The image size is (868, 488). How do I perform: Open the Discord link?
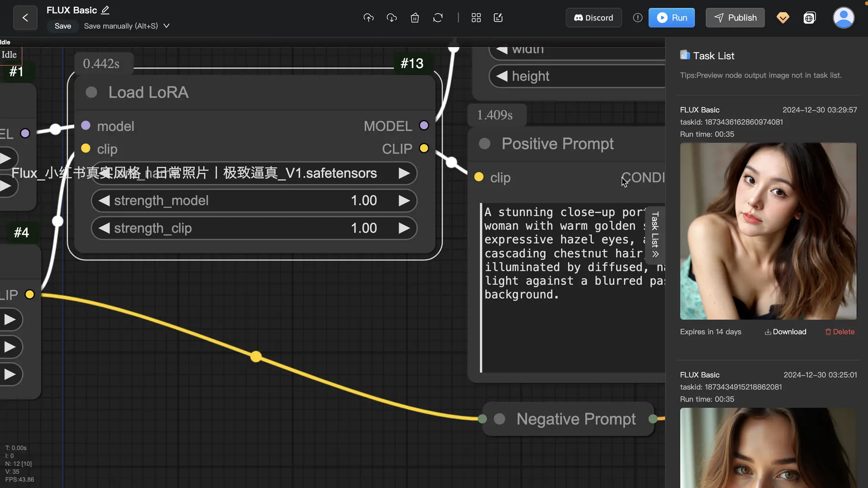tap(594, 18)
